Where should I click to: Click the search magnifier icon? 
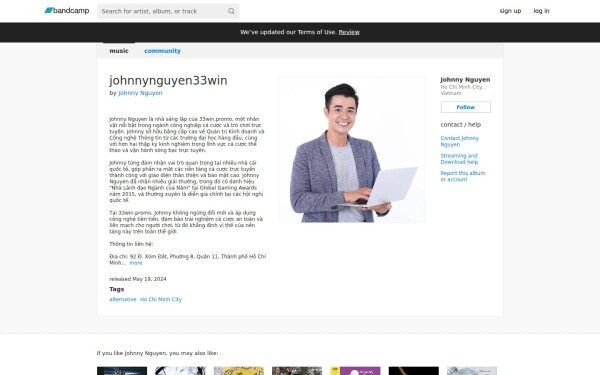pyautogui.click(x=231, y=11)
